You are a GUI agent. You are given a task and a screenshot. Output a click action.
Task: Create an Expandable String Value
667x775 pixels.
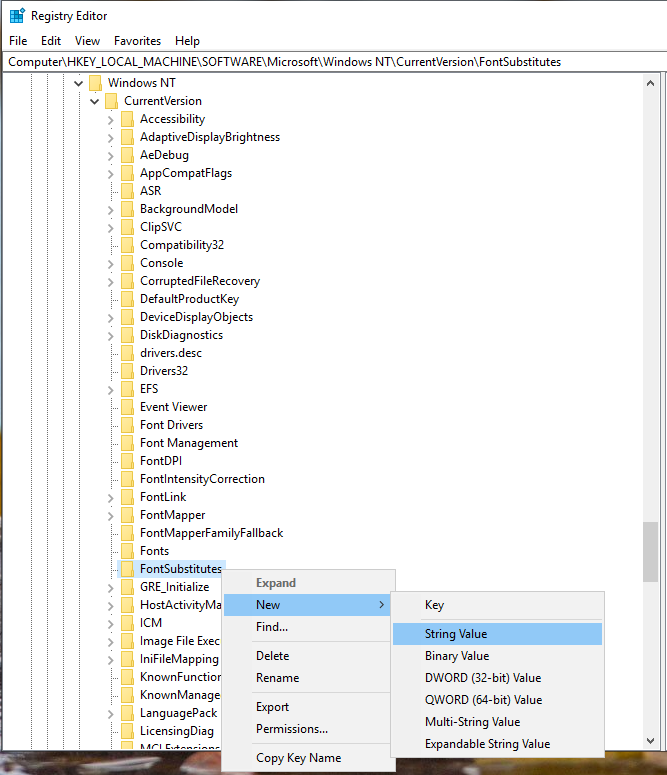click(497, 744)
